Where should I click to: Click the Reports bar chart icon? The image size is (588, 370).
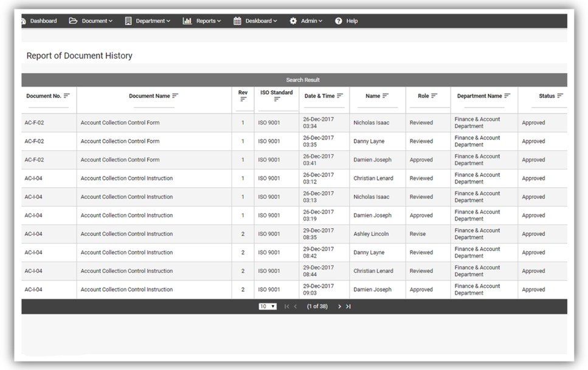(x=187, y=21)
